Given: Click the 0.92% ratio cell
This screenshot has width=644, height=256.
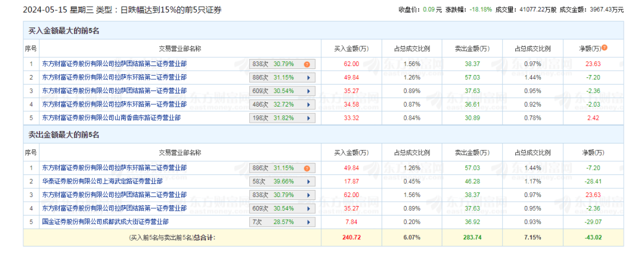Looking at the screenshot, I should (532, 105).
